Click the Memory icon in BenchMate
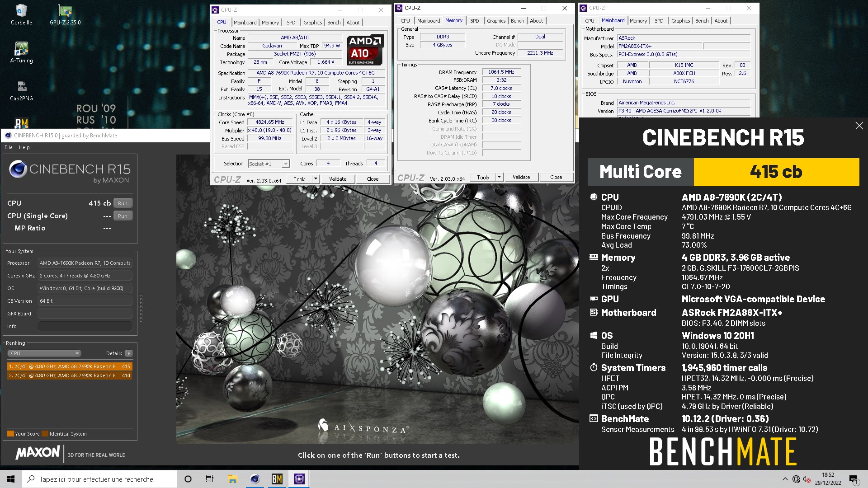This screenshot has height=488, width=868. (594, 257)
